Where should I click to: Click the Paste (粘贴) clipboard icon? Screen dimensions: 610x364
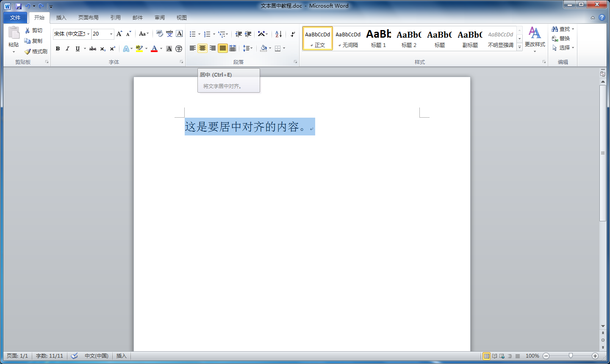coord(14,33)
